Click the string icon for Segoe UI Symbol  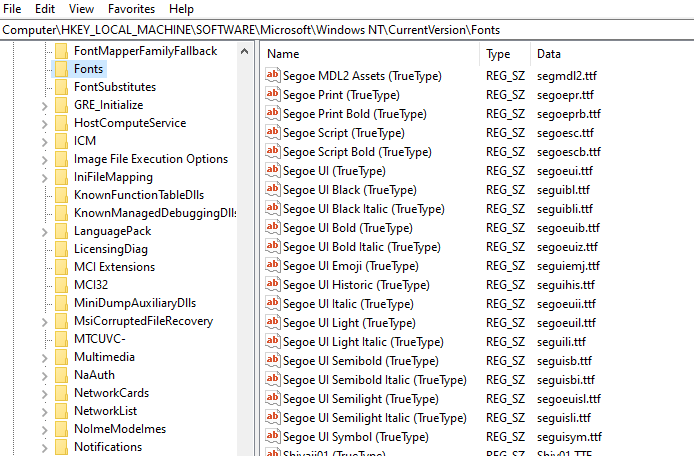coord(273,437)
